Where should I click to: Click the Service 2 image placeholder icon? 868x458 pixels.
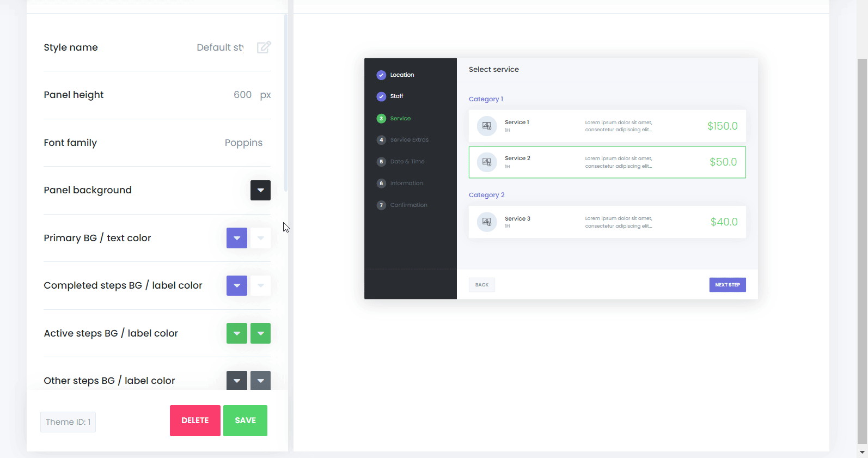487,162
